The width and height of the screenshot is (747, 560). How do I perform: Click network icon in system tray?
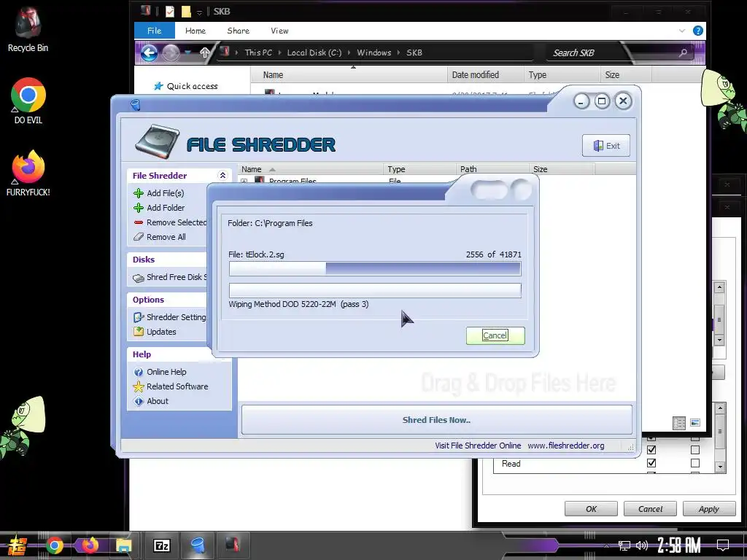(624, 545)
